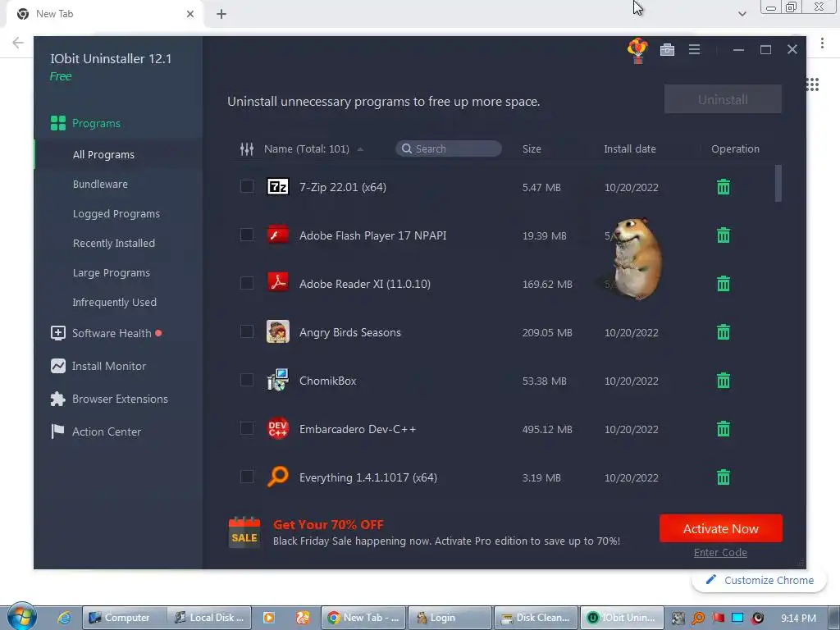Click the Enter Code link
This screenshot has width=840, height=630.
720,553
